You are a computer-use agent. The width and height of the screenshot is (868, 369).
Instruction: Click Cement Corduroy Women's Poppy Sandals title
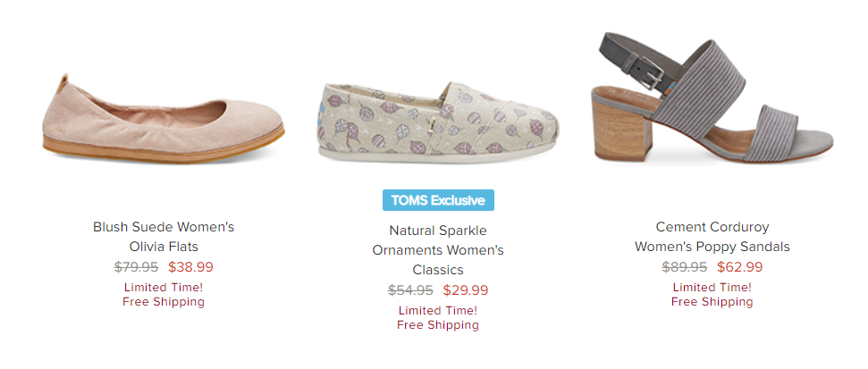712,237
